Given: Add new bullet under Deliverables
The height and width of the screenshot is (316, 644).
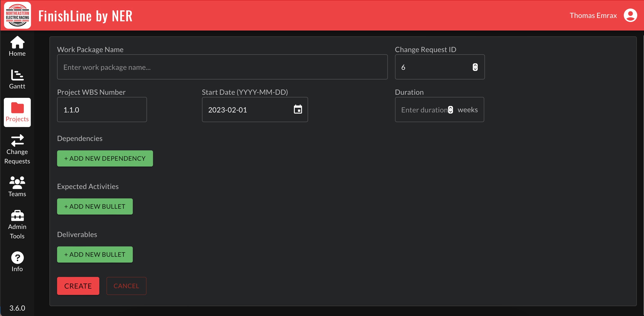Looking at the screenshot, I should 95,254.
